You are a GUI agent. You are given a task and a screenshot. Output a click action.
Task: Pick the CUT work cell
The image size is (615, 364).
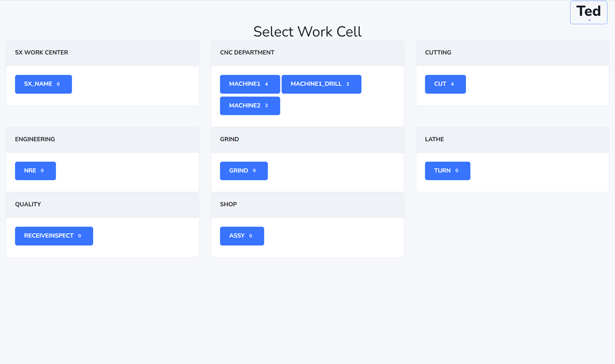click(x=445, y=84)
